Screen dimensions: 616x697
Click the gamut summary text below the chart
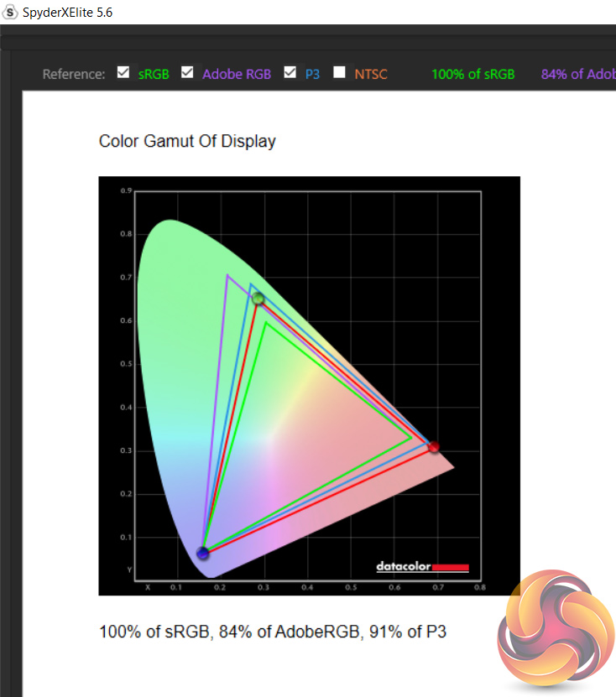tap(272, 632)
